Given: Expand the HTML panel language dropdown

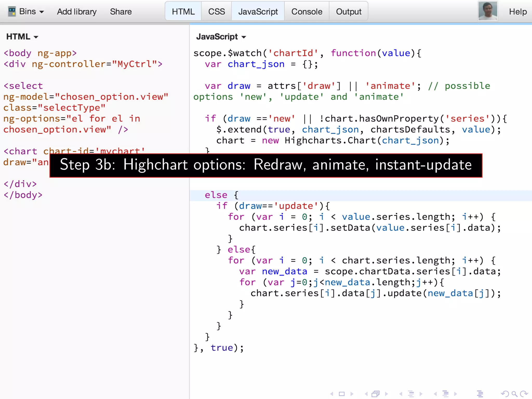Looking at the screenshot, I should (22, 37).
